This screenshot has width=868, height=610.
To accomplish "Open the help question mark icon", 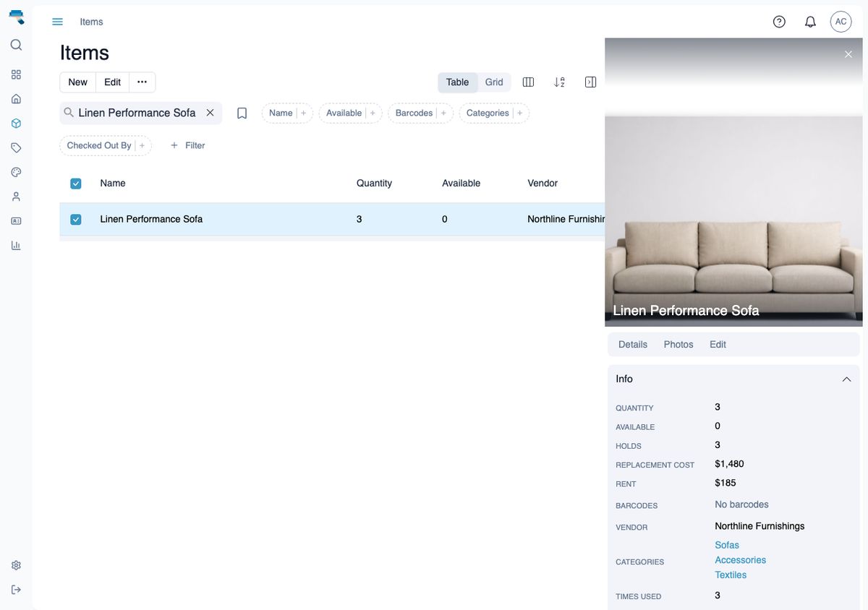I will [779, 22].
